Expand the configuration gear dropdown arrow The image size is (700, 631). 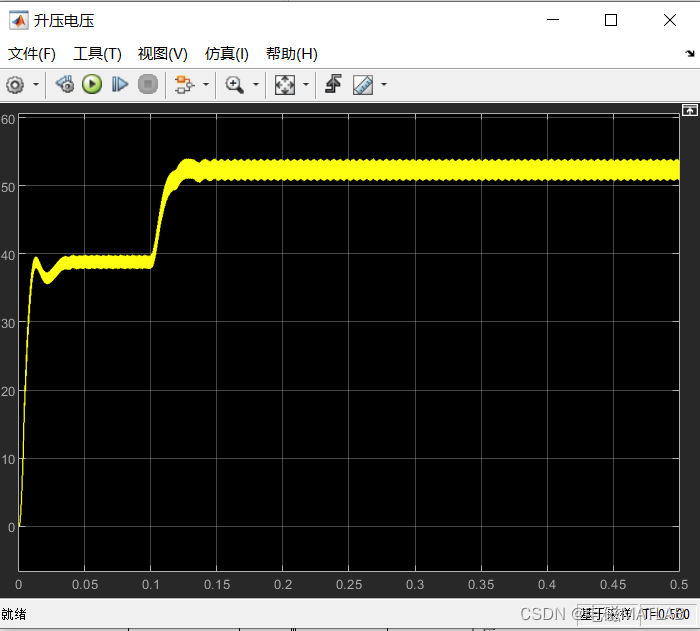36,85
